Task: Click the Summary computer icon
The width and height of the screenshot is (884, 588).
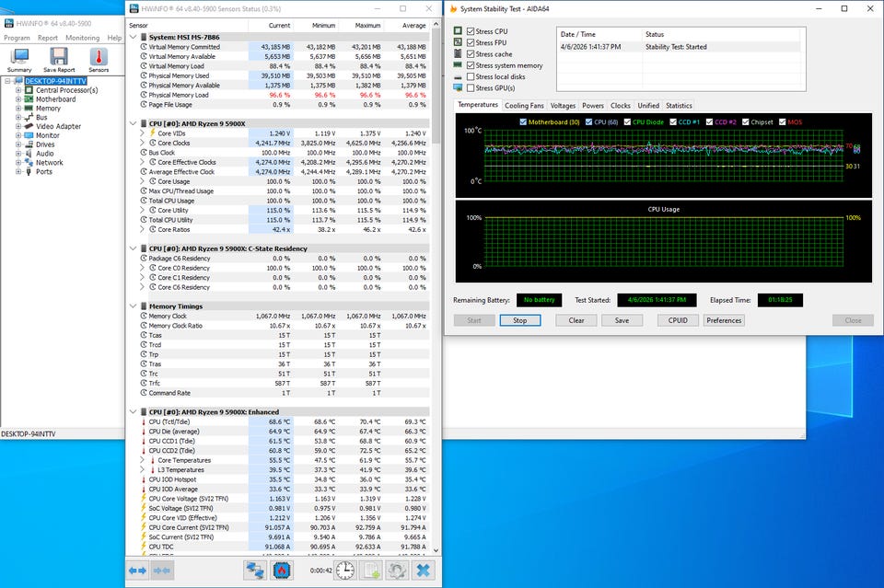Action: (x=19, y=59)
